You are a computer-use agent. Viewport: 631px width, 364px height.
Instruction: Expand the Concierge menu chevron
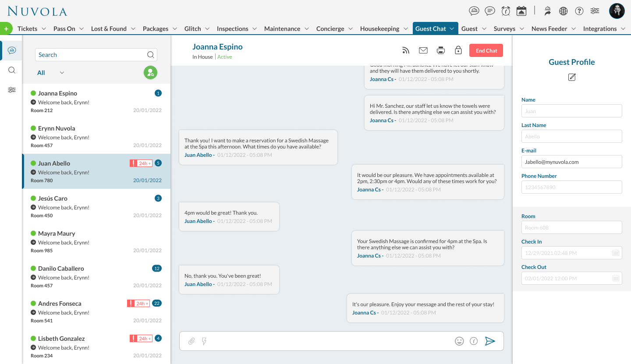(351, 29)
